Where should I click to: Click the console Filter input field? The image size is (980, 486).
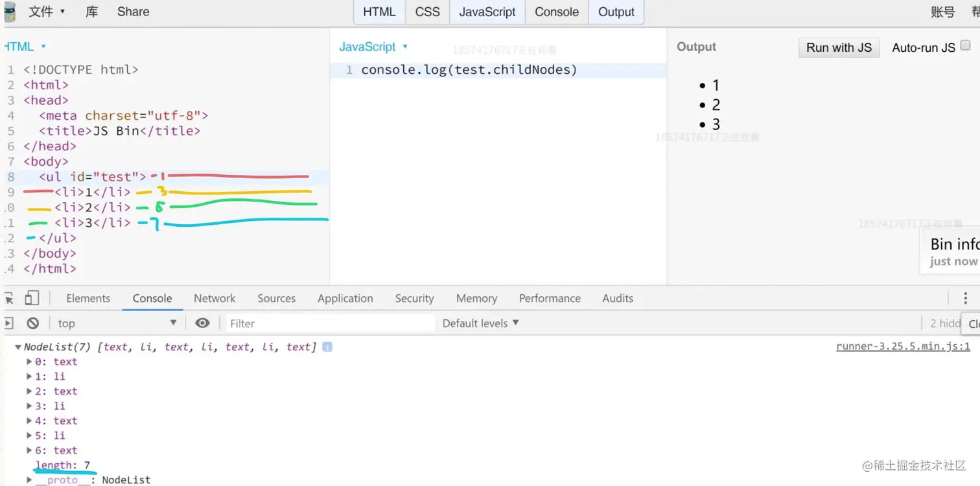point(329,323)
